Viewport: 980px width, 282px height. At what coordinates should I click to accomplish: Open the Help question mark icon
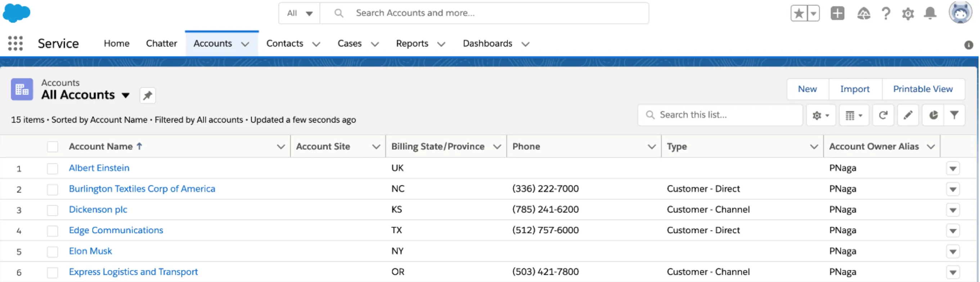(x=886, y=14)
